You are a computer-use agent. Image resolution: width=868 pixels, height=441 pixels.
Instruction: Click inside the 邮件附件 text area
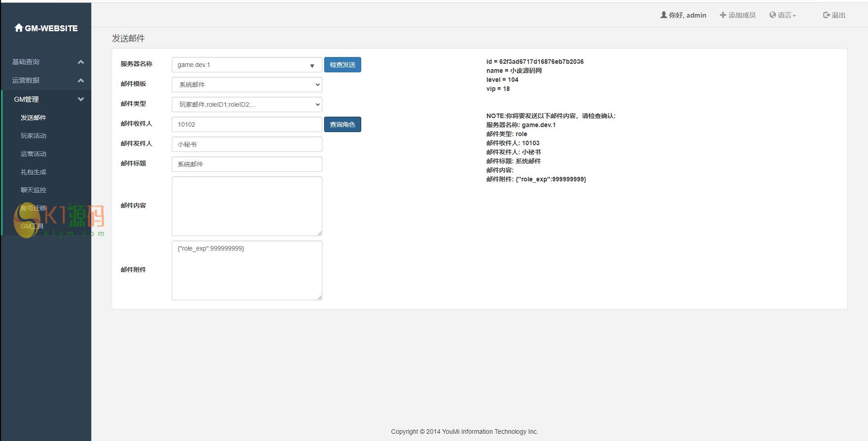click(247, 270)
